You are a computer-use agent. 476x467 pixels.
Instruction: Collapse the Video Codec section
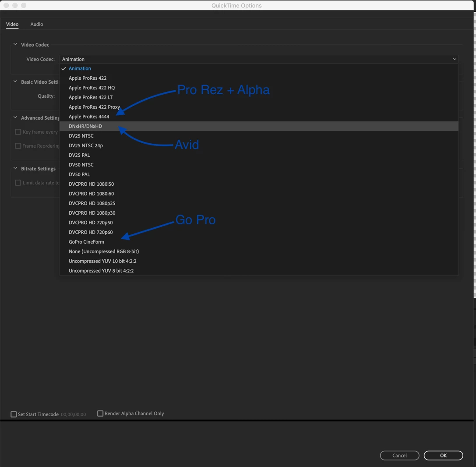[15, 44]
